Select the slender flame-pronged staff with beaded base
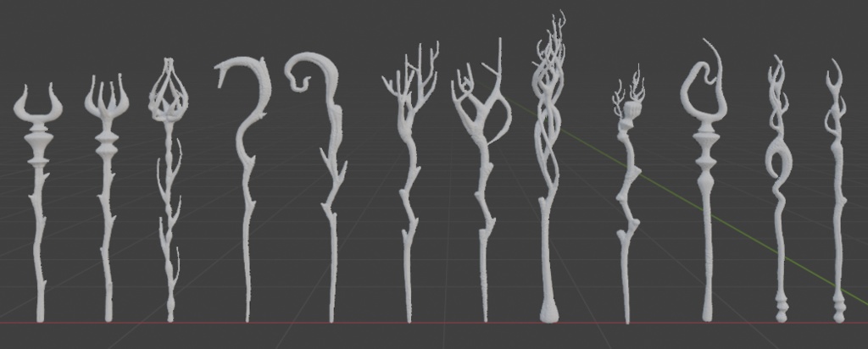The image size is (868, 349). click(837, 191)
